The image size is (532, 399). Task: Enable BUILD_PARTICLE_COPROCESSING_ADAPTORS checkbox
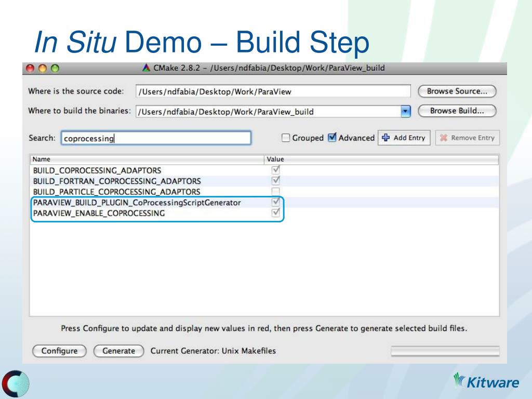point(276,191)
